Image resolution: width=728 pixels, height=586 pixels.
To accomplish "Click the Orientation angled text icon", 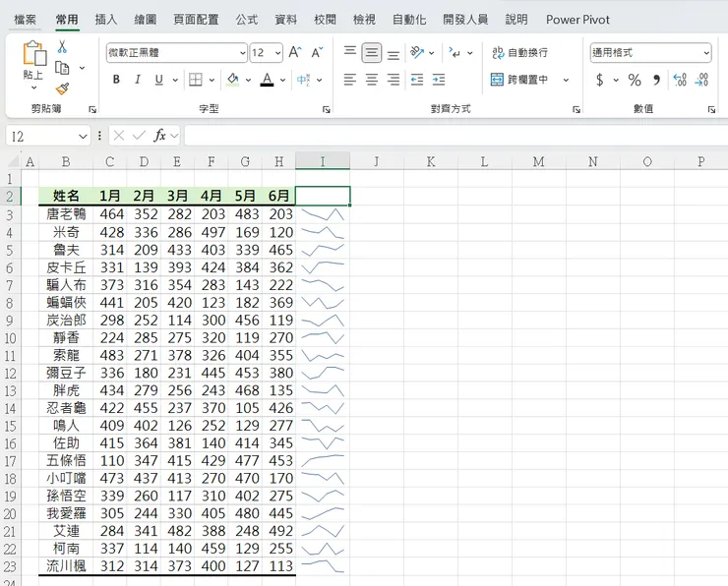I will 417,52.
